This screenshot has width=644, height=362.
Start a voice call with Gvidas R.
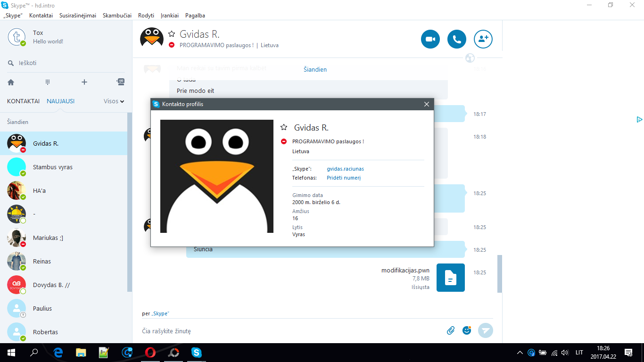(x=456, y=40)
